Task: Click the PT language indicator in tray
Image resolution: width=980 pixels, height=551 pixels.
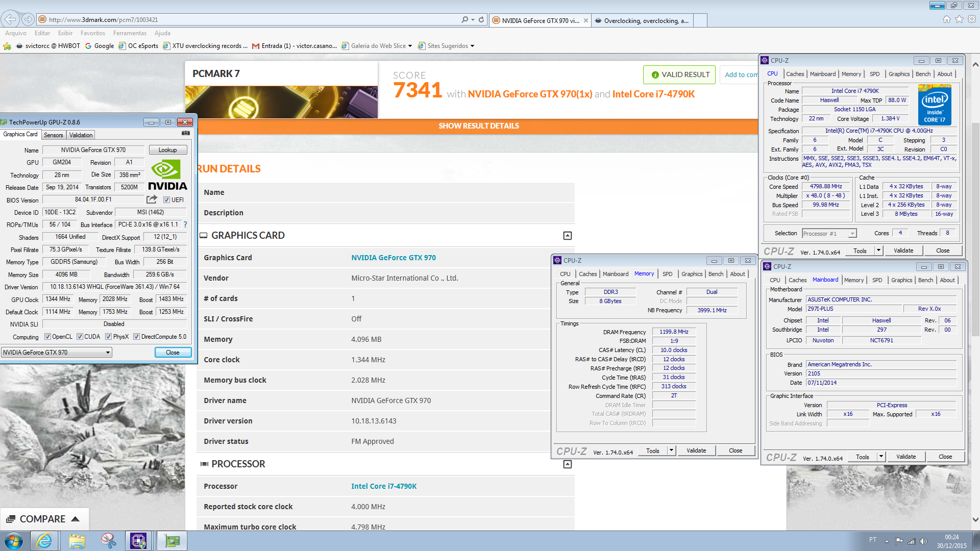Action: pos(873,540)
